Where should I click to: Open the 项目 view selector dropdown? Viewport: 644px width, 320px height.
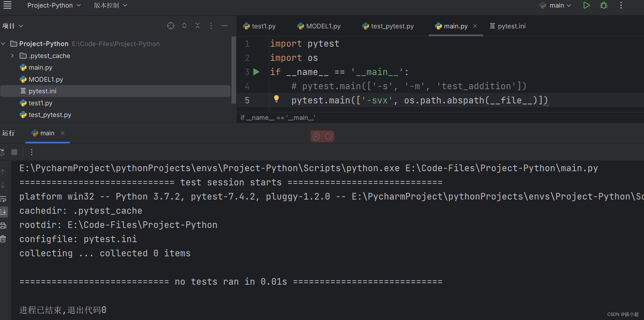click(x=13, y=26)
